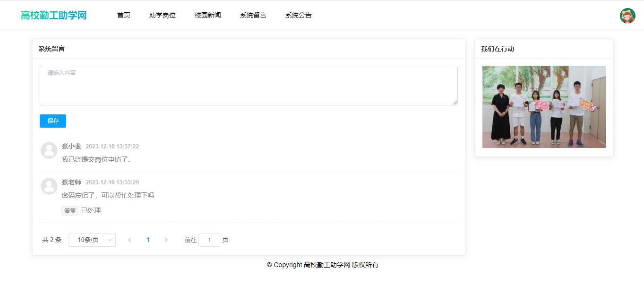Click 张老师's gray avatar icon

(49, 186)
